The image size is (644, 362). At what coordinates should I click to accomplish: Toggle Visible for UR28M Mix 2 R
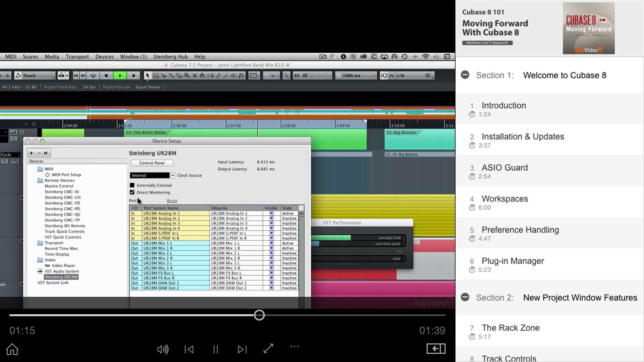271,258
